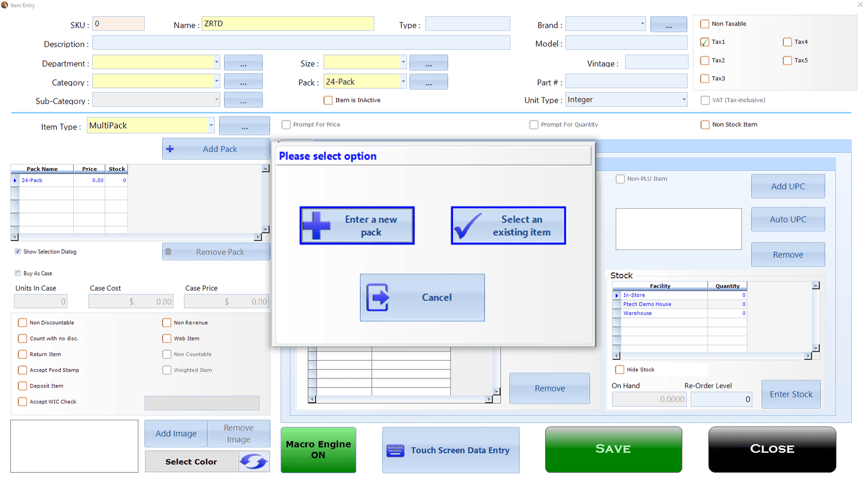Open the Department dropdown
The width and height of the screenshot is (868, 488).
tap(216, 62)
